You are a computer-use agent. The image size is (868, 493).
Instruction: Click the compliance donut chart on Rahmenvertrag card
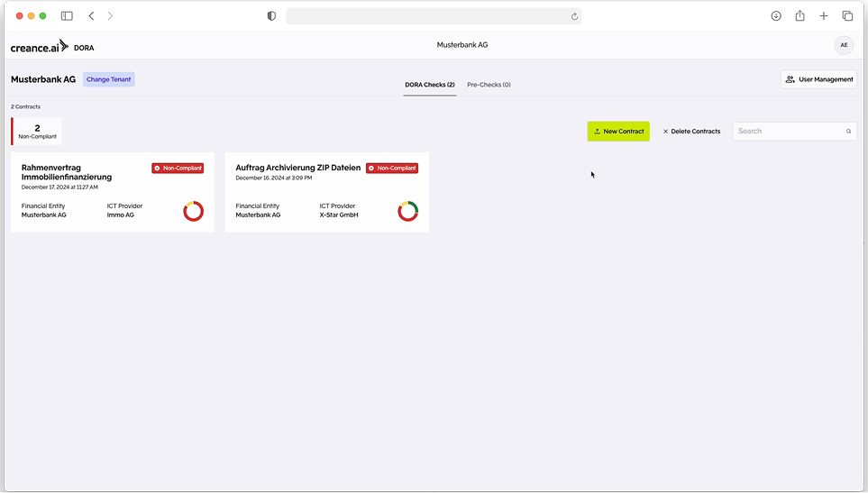point(193,212)
